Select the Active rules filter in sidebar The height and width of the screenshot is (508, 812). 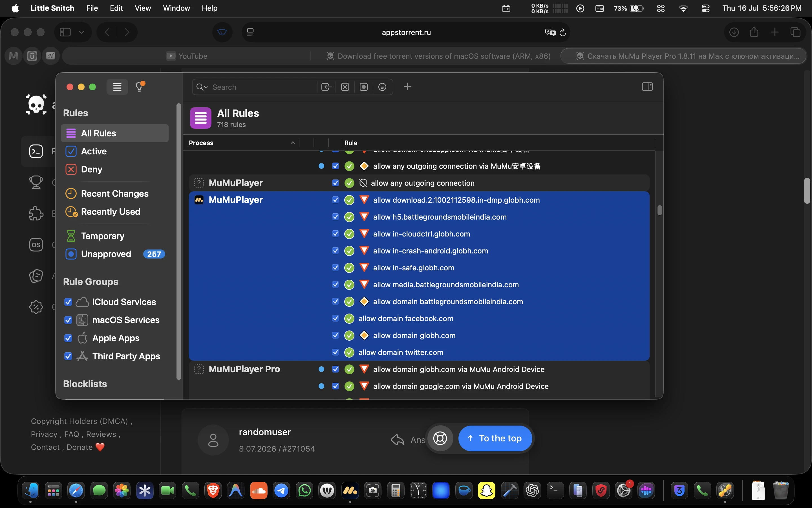point(114,151)
